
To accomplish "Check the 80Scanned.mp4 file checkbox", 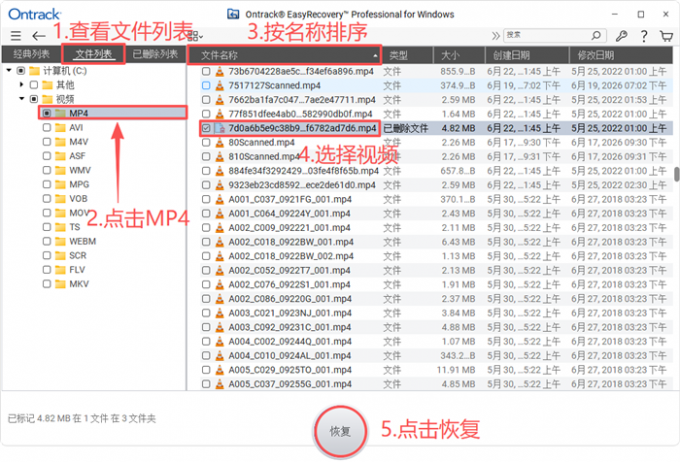I will [x=206, y=142].
